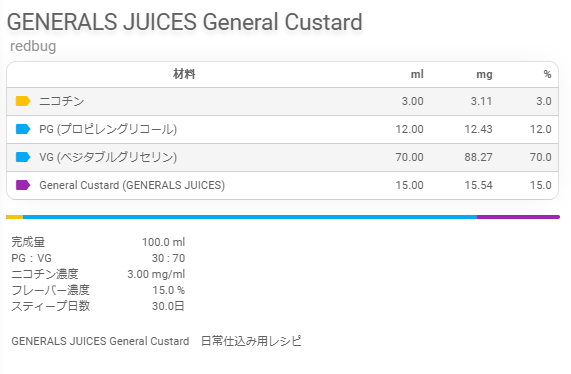Open the redbug author link
The height and width of the screenshot is (374, 571).
click(33, 46)
